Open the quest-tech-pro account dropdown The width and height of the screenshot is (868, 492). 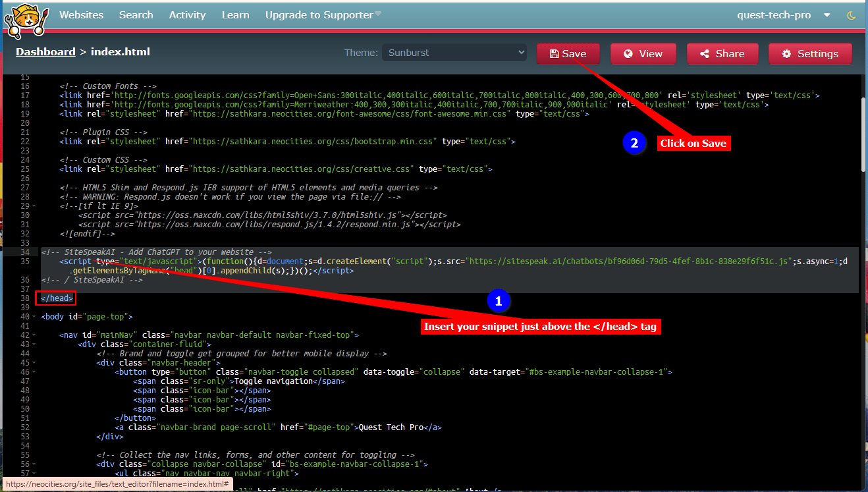click(784, 15)
